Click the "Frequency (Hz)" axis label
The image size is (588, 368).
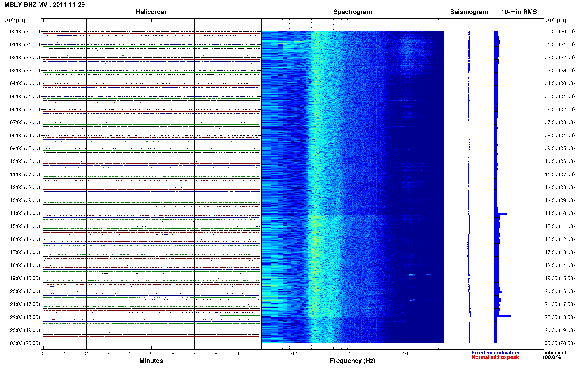click(352, 361)
